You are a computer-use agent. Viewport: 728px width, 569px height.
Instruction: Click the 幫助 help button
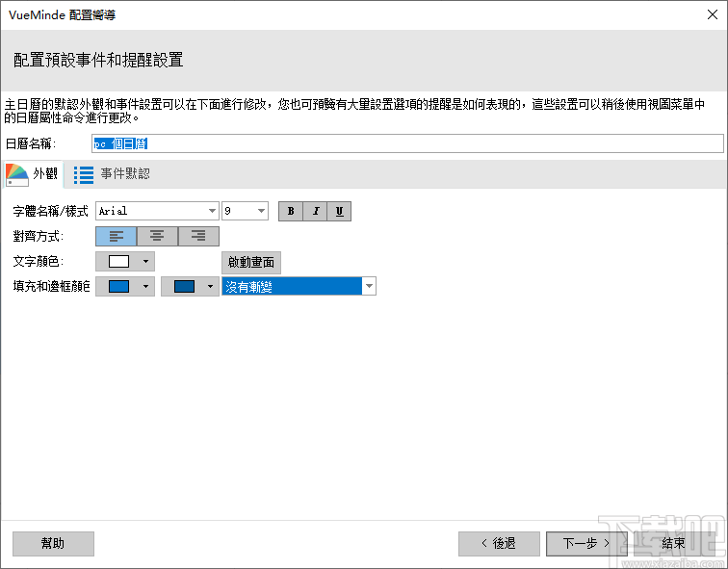53,544
